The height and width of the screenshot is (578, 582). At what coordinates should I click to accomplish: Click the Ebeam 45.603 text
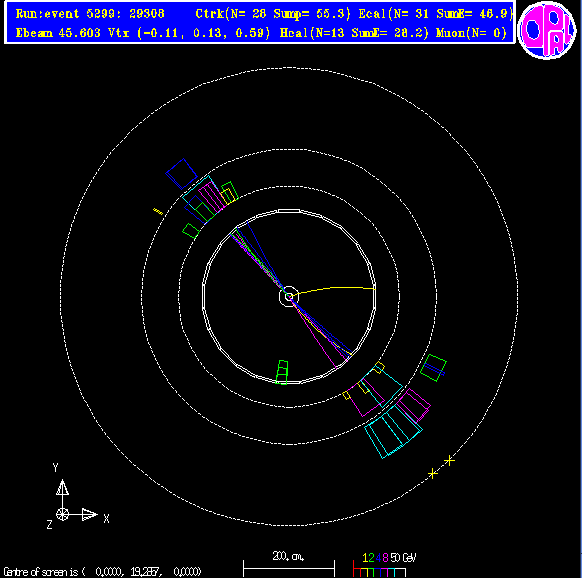58,33
